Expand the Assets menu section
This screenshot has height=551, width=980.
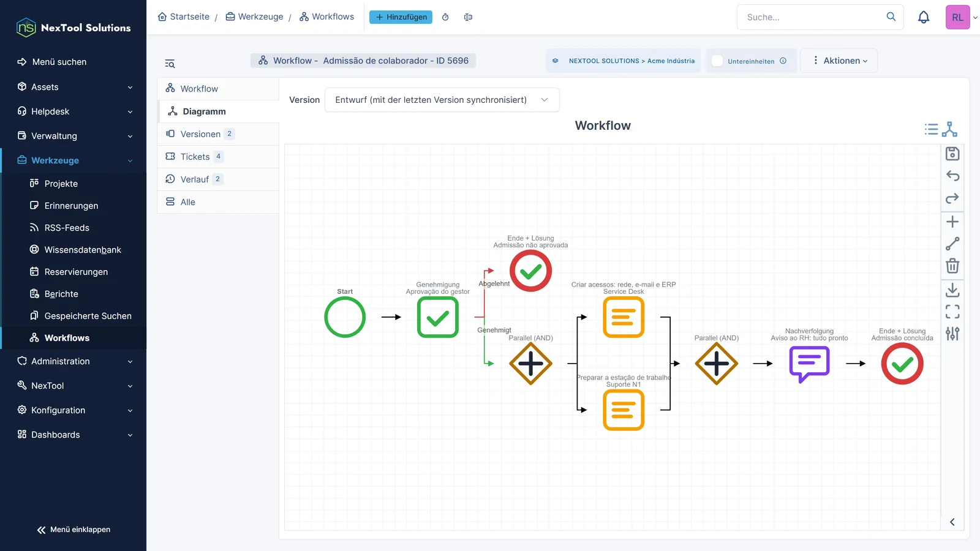73,87
